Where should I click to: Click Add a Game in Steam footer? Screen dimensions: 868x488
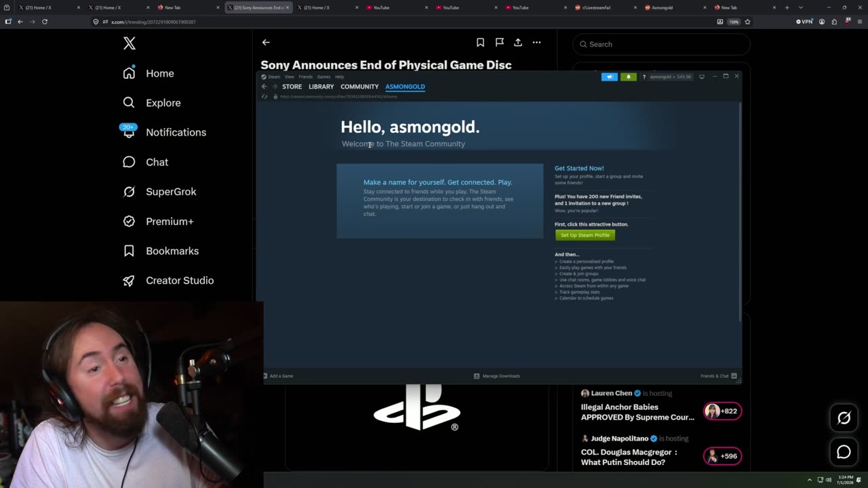[x=278, y=376]
